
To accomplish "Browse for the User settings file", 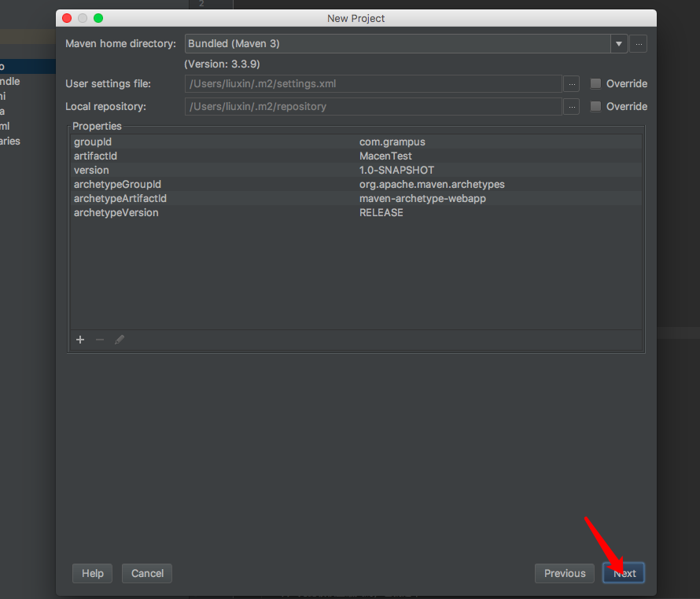I will [572, 84].
